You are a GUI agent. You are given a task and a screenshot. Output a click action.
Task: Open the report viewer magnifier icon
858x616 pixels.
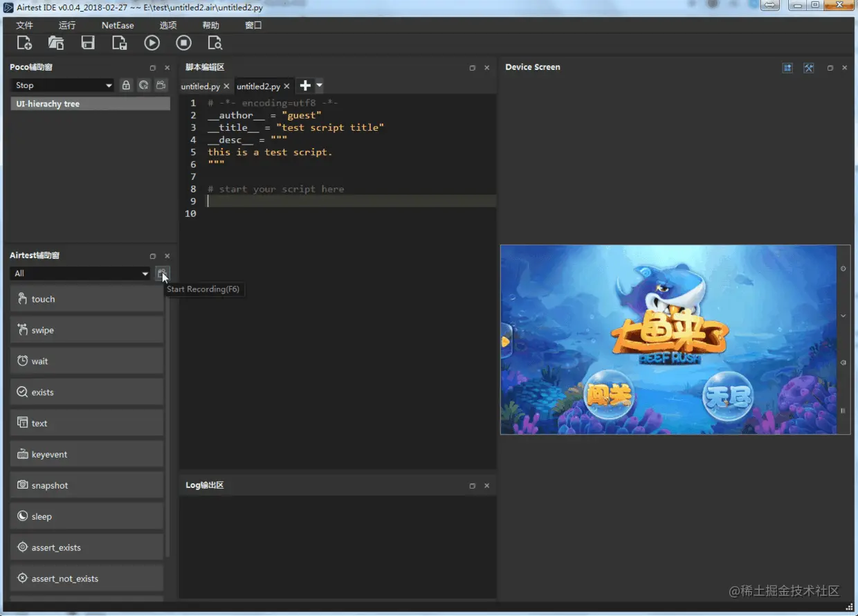[215, 43]
